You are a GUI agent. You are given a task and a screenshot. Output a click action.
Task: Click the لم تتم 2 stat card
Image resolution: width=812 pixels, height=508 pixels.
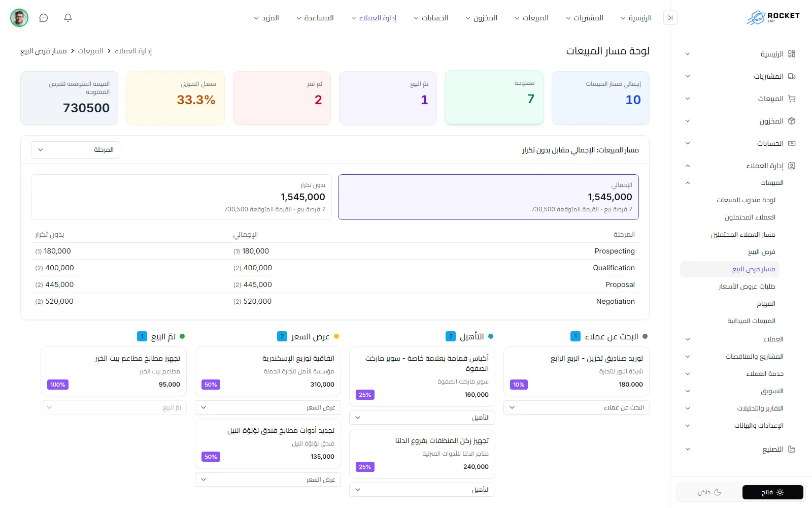(x=282, y=98)
